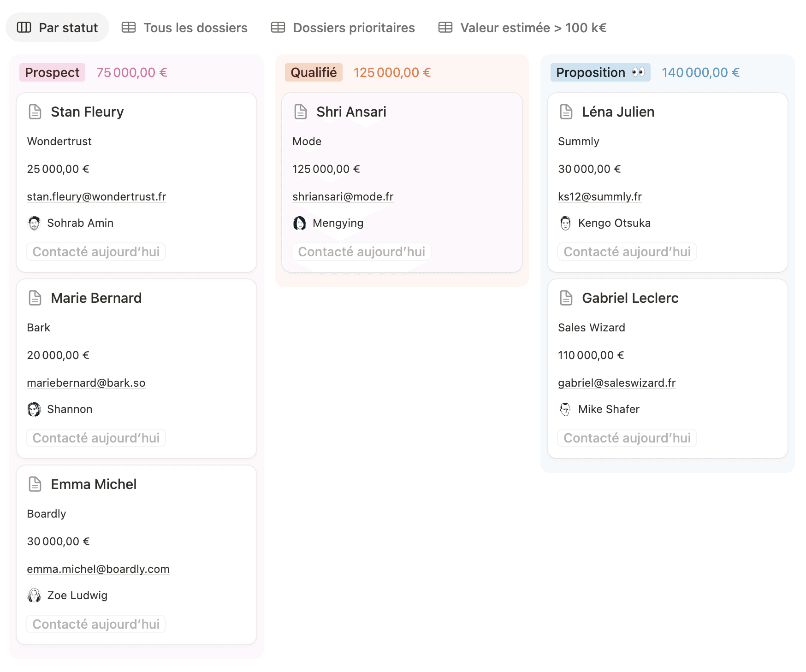Click Contacté aujourd'hui on Shri Ansari card
The image size is (806, 672).
362,252
